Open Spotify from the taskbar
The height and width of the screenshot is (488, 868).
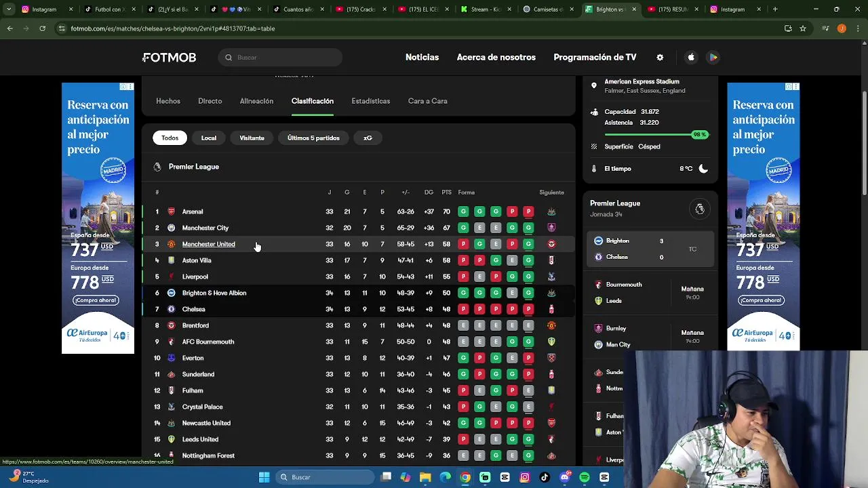(585, 477)
